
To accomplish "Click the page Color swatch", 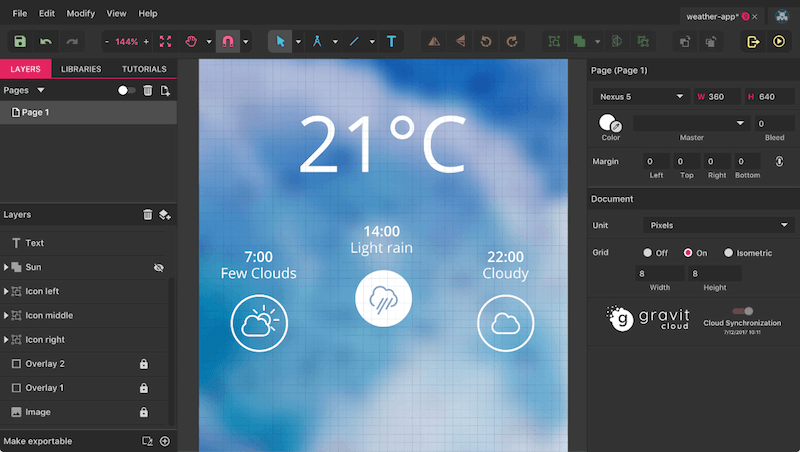I will click(609, 122).
